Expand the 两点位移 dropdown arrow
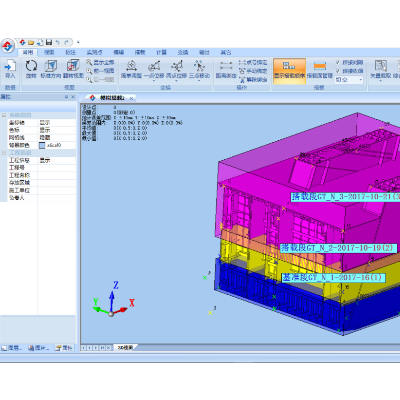The width and height of the screenshot is (400, 400). [177, 81]
